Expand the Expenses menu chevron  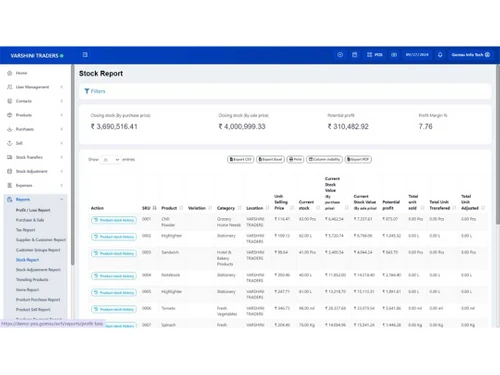pos(62,185)
